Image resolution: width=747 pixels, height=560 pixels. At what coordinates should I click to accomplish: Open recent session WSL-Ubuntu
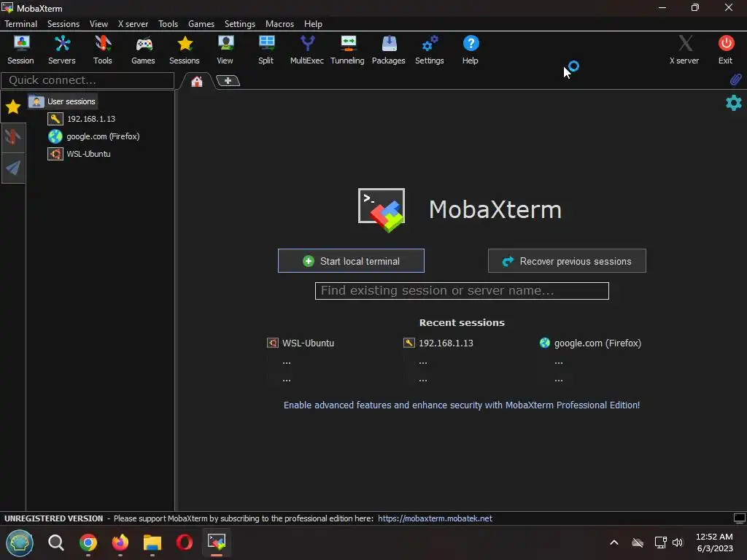(301, 343)
